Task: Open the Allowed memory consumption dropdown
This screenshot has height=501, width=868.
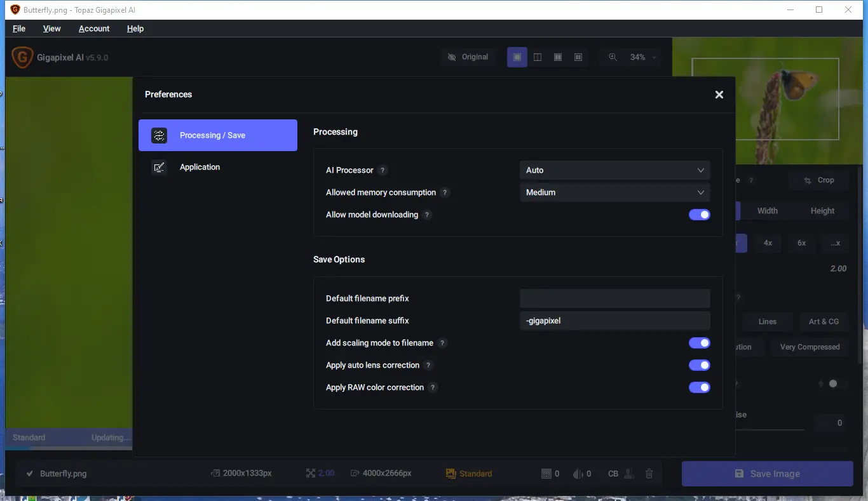Action: click(x=615, y=192)
